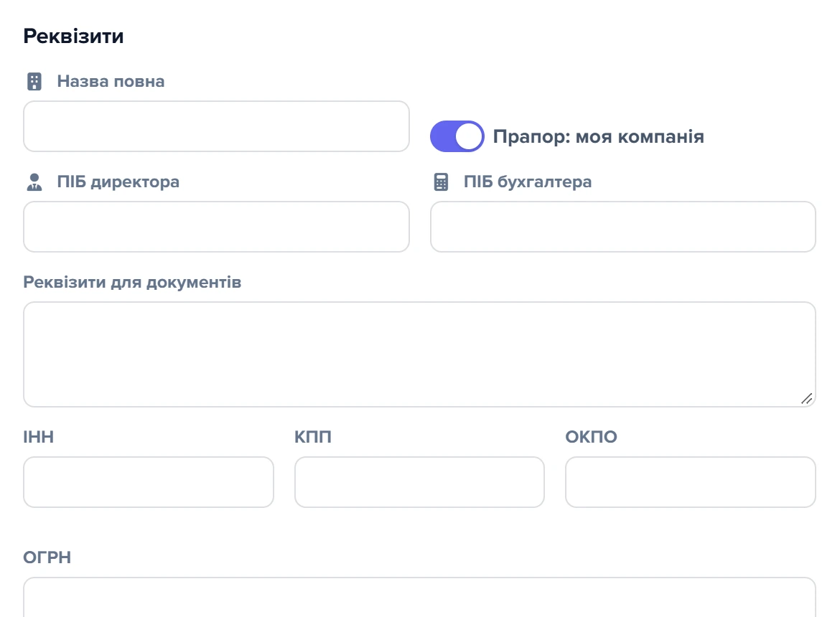Viewport: 840px width, 617px height.
Task: Select the ПІБ бухгалтера text box
Action: (623, 227)
